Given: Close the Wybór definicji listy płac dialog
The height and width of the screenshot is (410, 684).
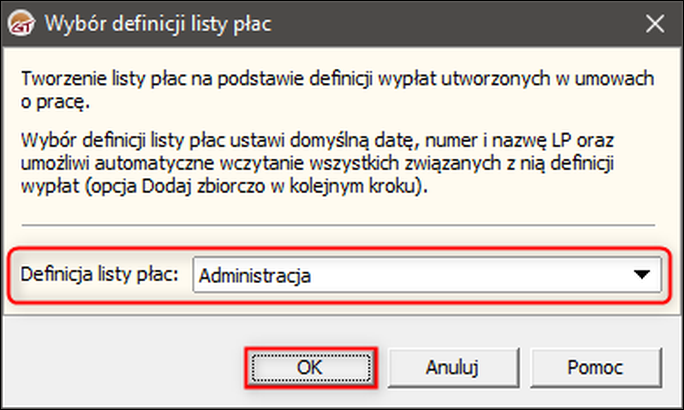Looking at the screenshot, I should point(654,21).
